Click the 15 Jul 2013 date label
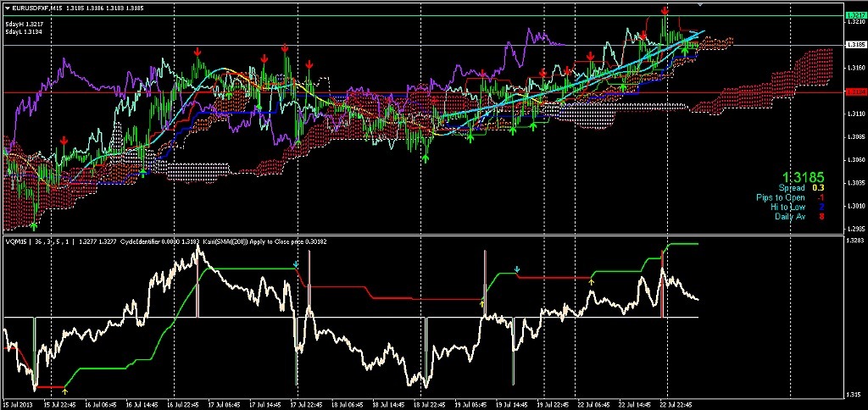Screen dimensions: 868x410 [18, 404]
